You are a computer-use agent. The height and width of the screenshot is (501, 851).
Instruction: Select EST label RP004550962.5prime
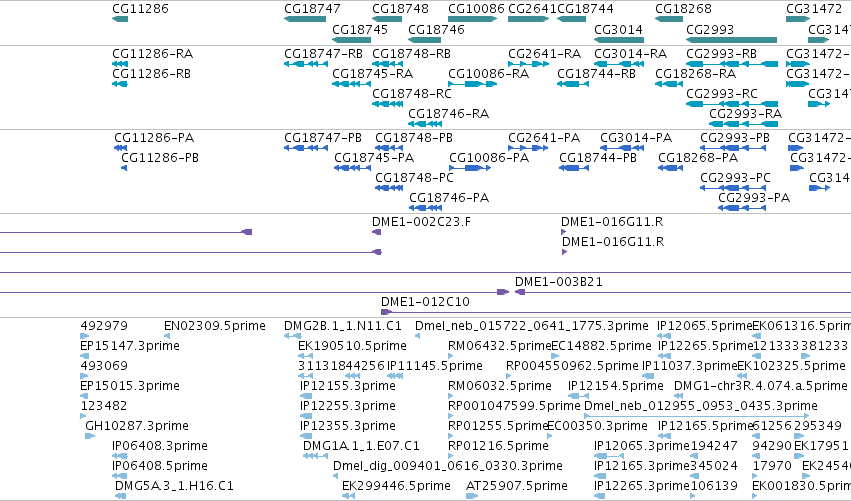click(x=572, y=366)
